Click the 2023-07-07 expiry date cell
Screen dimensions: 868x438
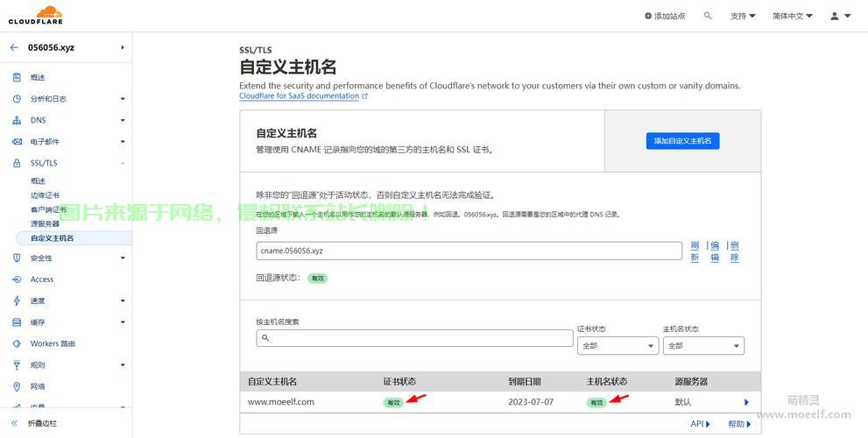531,402
